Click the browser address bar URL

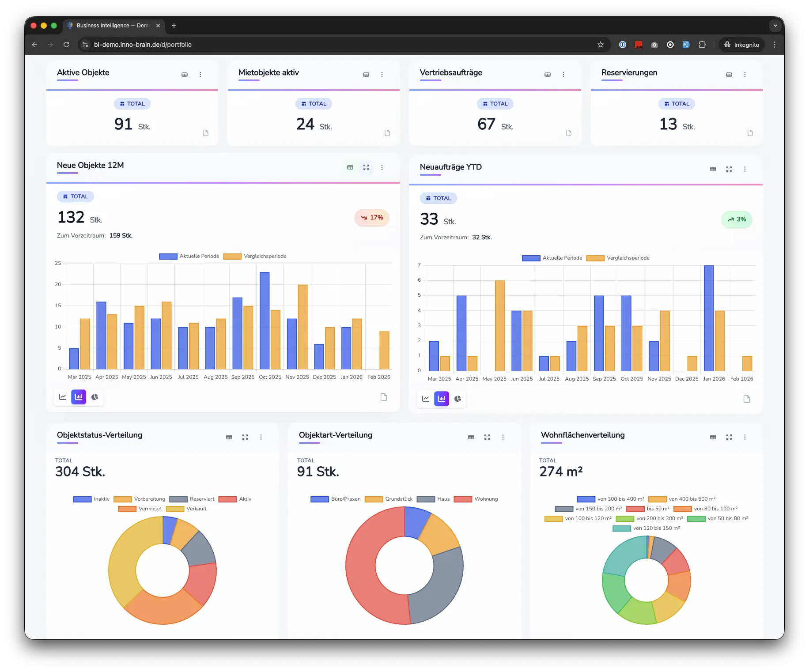click(x=143, y=45)
